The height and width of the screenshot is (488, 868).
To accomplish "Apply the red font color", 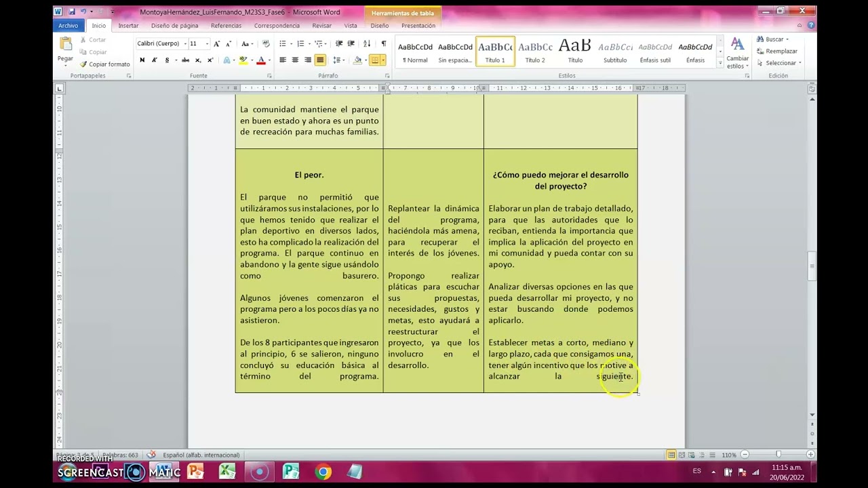I will coord(261,60).
